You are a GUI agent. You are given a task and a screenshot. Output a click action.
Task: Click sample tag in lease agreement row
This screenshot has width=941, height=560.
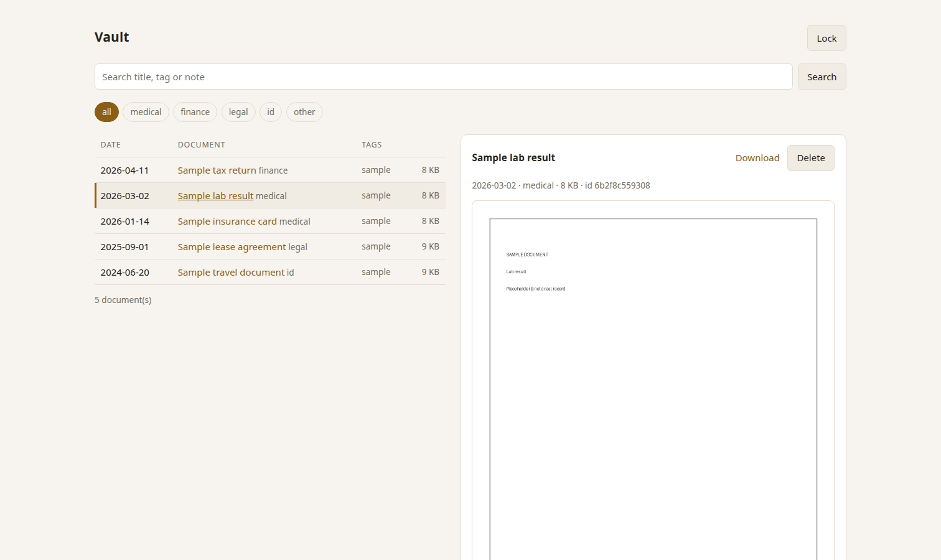tap(376, 246)
